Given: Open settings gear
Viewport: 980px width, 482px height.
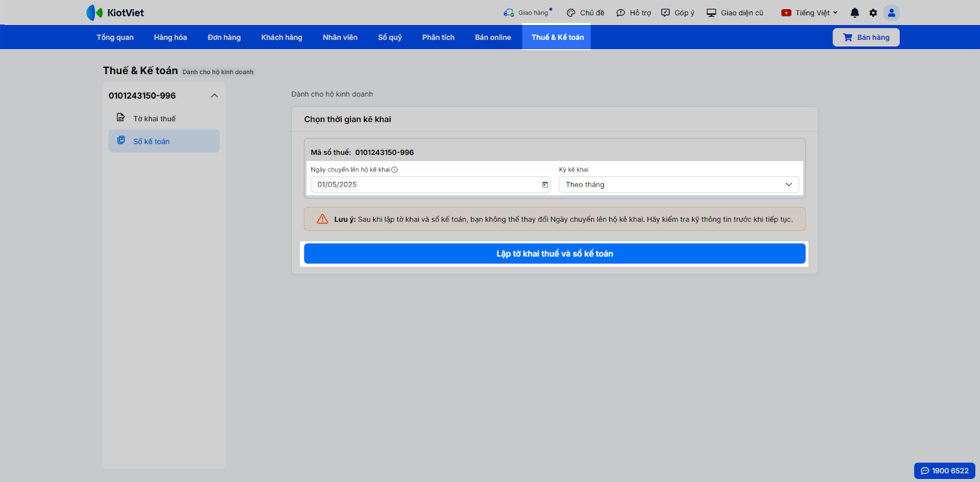Looking at the screenshot, I should [x=873, y=13].
